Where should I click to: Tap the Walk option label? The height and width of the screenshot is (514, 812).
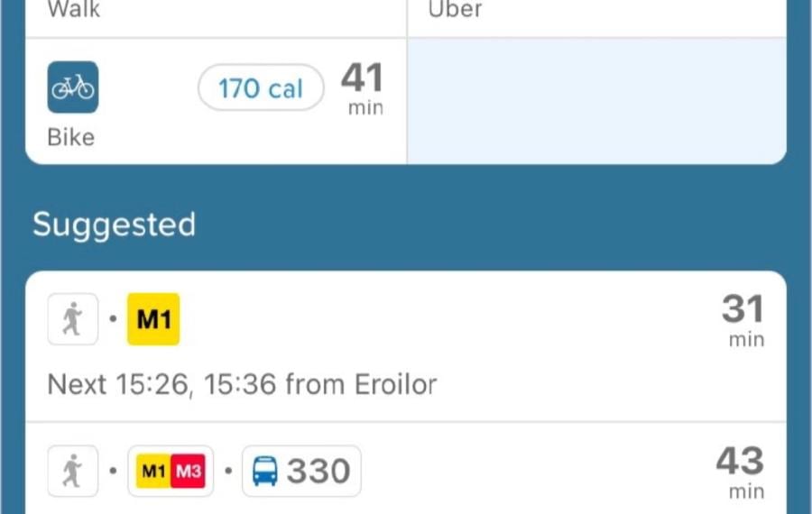pos(74,9)
